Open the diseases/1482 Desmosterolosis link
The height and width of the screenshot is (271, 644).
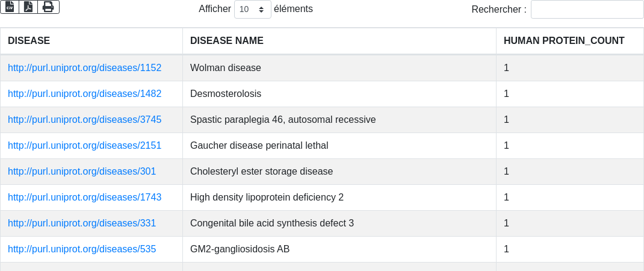[x=85, y=94]
